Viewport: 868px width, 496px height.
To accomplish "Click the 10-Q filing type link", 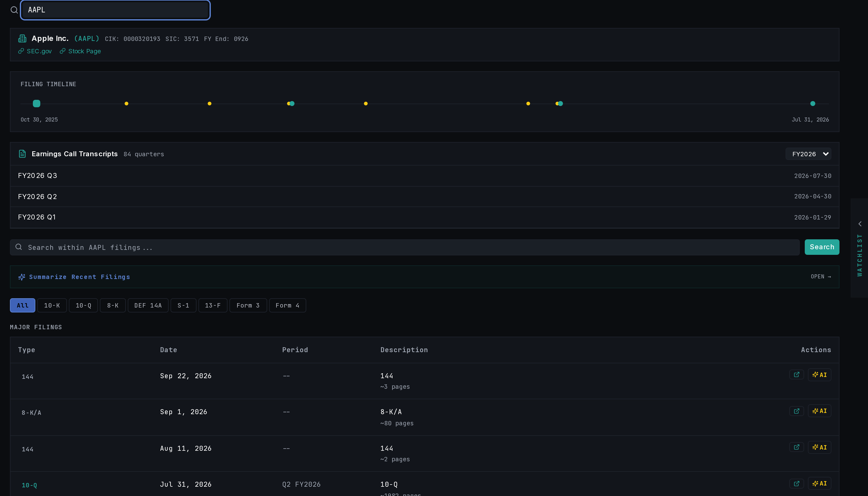I will [29, 485].
